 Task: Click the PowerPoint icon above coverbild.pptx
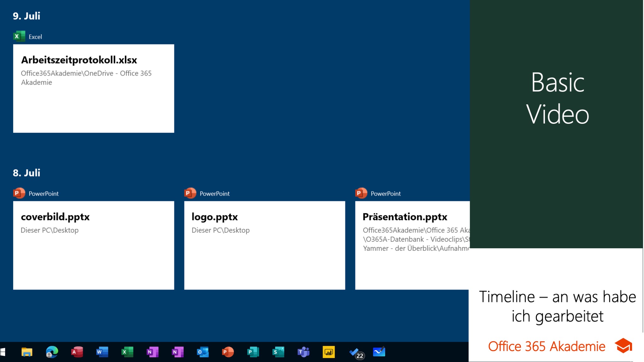tap(19, 193)
